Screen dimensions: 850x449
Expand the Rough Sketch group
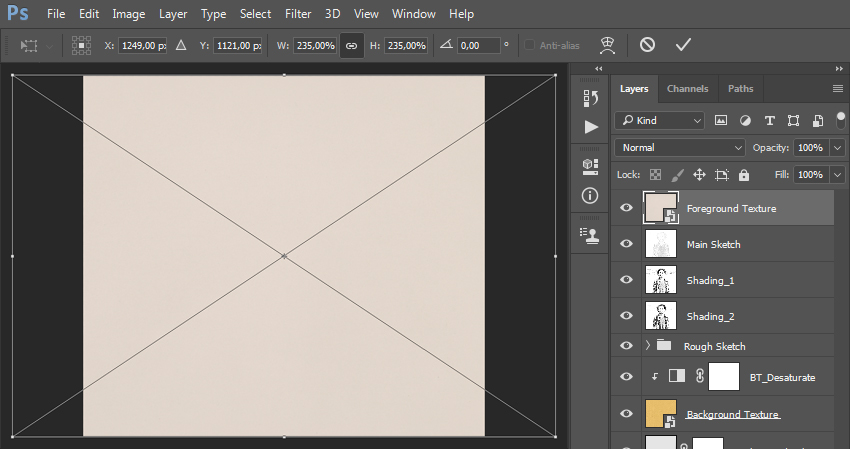[648, 345]
